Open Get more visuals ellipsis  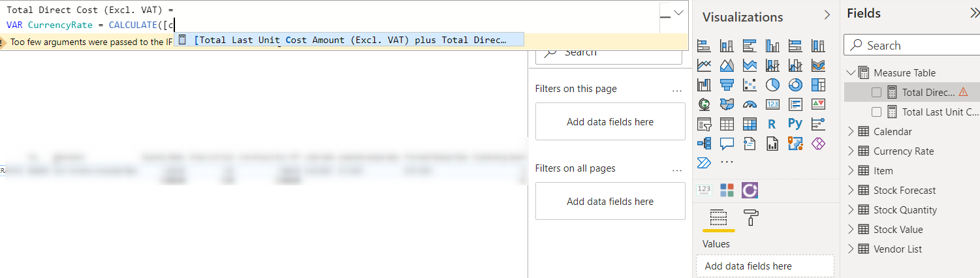pyautogui.click(x=727, y=162)
